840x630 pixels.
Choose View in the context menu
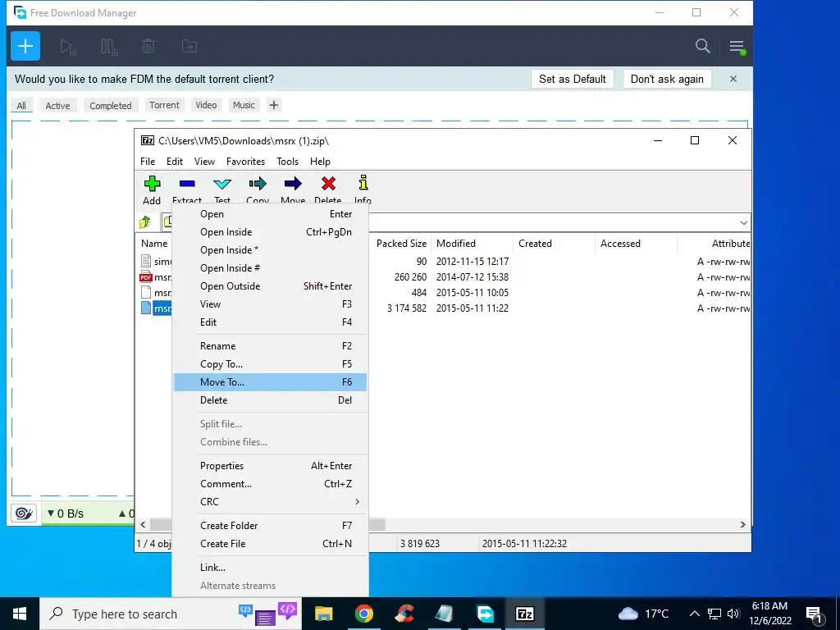pos(270,304)
